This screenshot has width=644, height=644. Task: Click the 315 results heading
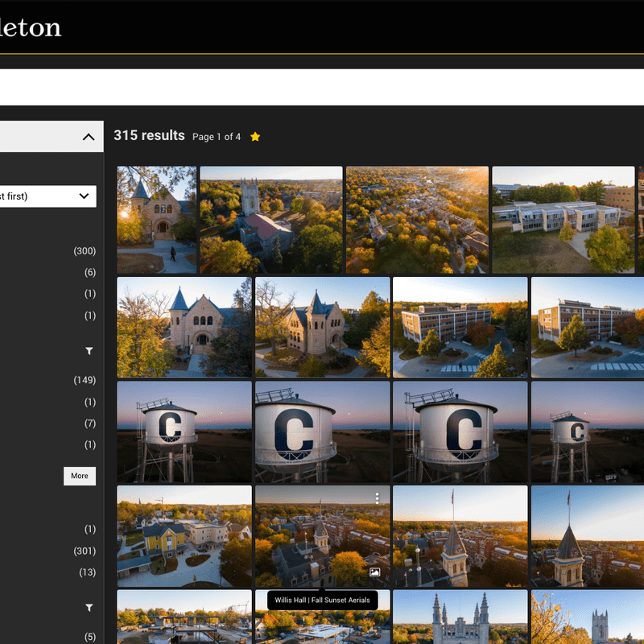tap(149, 135)
